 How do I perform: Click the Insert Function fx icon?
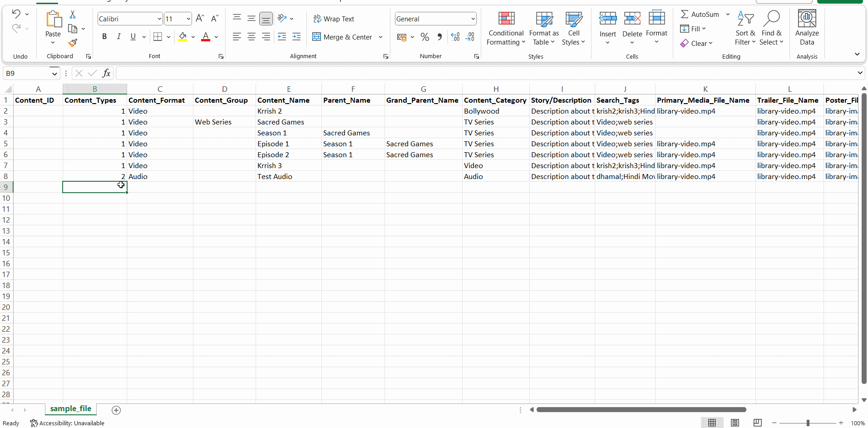point(106,73)
